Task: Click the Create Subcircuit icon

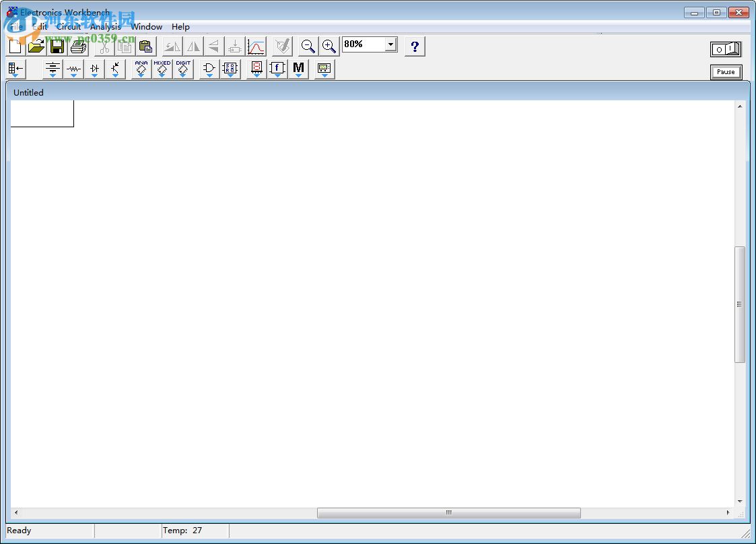Action: (x=235, y=46)
